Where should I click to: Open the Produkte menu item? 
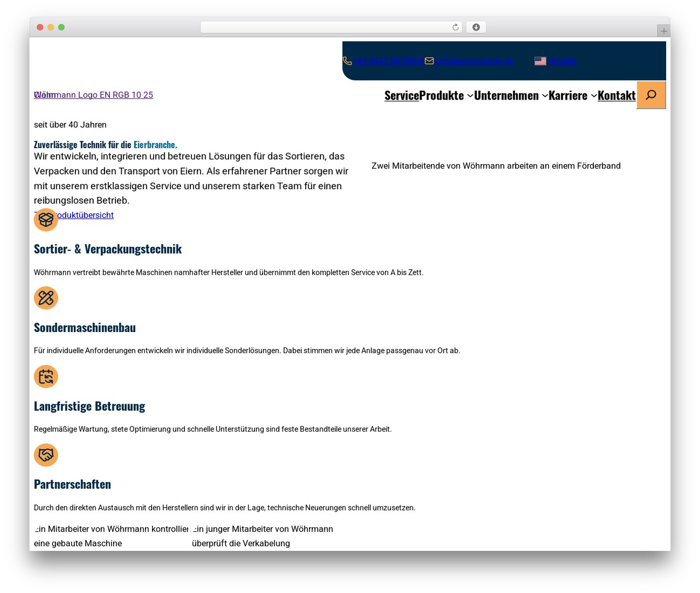(441, 95)
